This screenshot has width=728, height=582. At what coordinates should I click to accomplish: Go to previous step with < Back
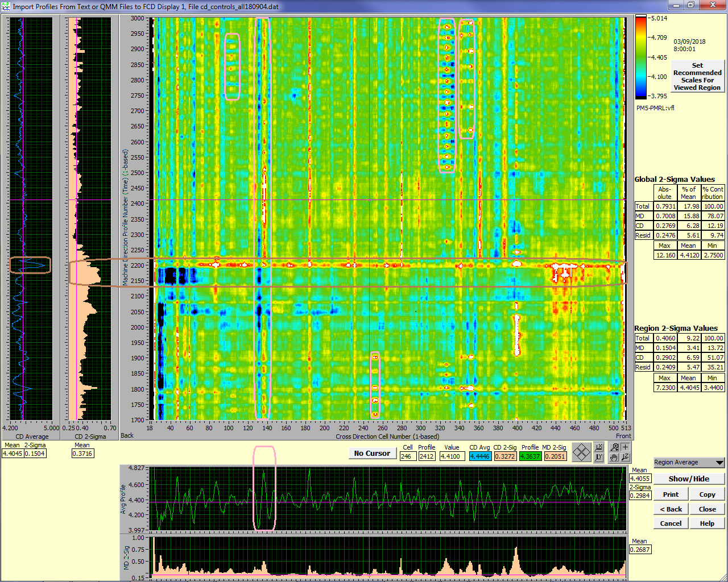[671, 509]
